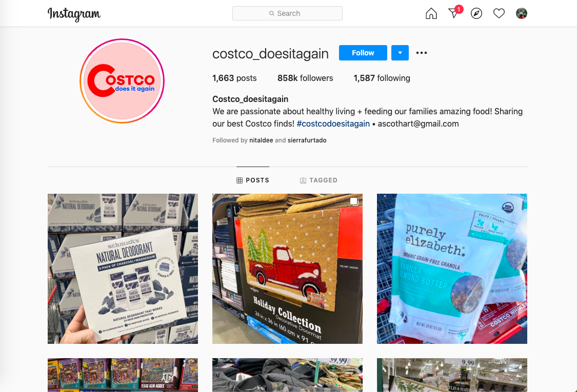Open the Explore compass icon

[476, 14]
